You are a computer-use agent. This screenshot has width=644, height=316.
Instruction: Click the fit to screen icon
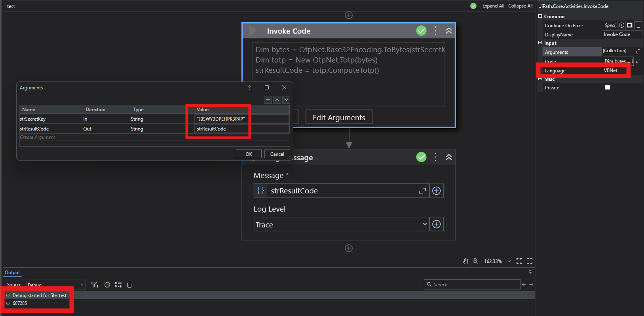click(x=519, y=261)
